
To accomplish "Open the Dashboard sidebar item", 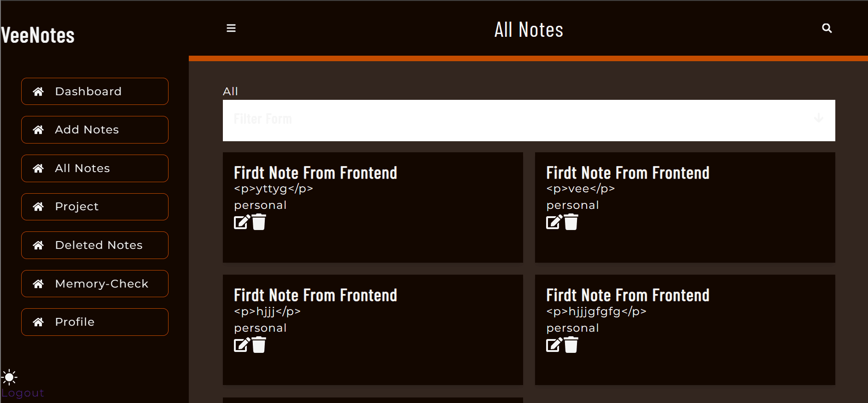I will [x=95, y=92].
